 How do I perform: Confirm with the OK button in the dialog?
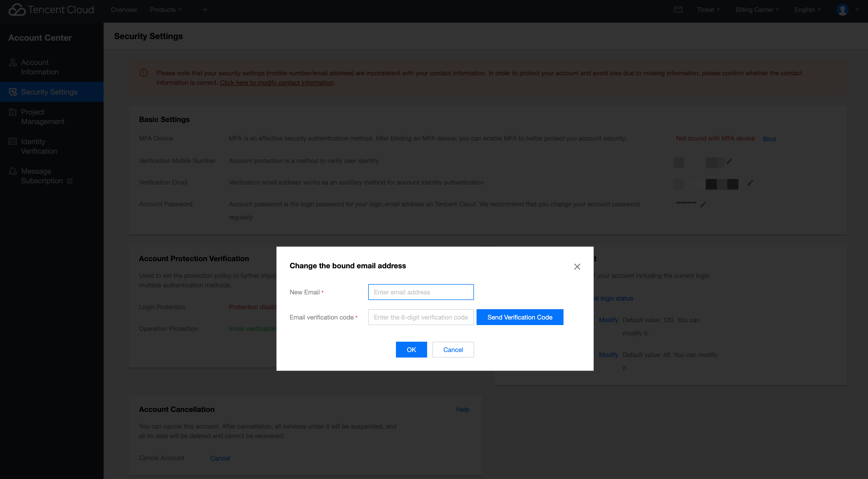[x=411, y=349]
